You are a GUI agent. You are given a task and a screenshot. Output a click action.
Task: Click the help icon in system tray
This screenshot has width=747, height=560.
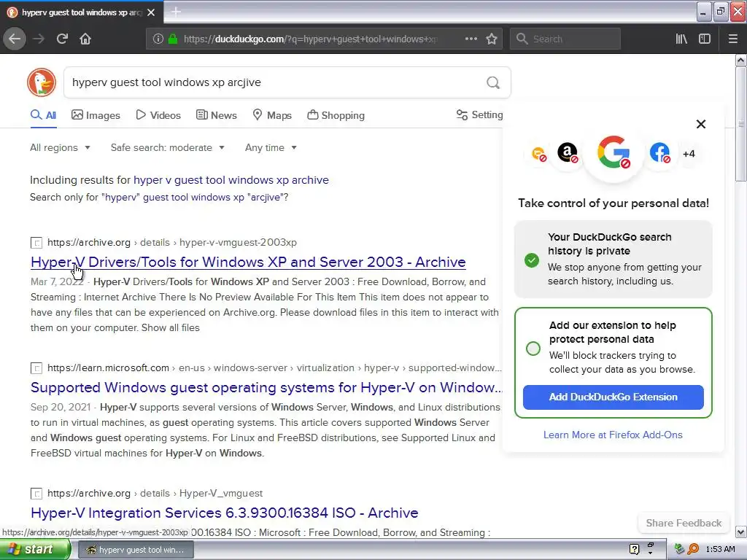pyautogui.click(x=634, y=549)
